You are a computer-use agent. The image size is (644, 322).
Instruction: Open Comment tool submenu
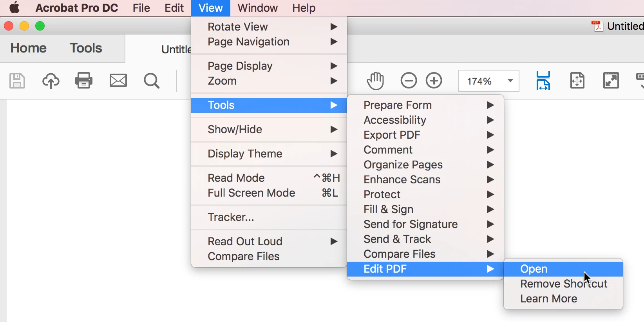(x=425, y=150)
